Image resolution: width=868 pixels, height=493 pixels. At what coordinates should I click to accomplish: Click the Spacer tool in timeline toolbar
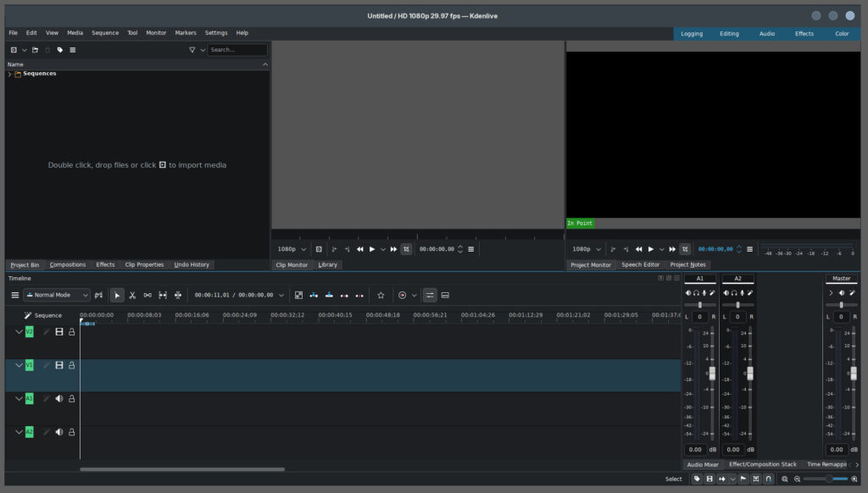147,295
